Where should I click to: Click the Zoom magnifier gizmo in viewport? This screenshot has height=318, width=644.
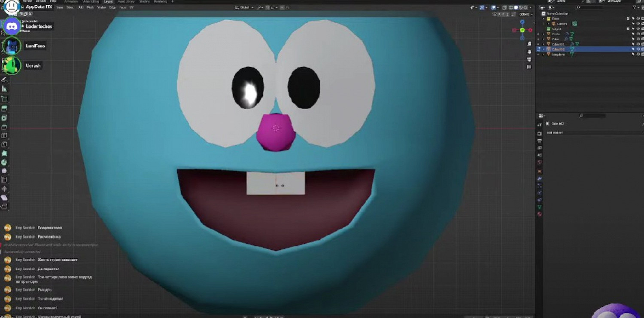(x=529, y=45)
